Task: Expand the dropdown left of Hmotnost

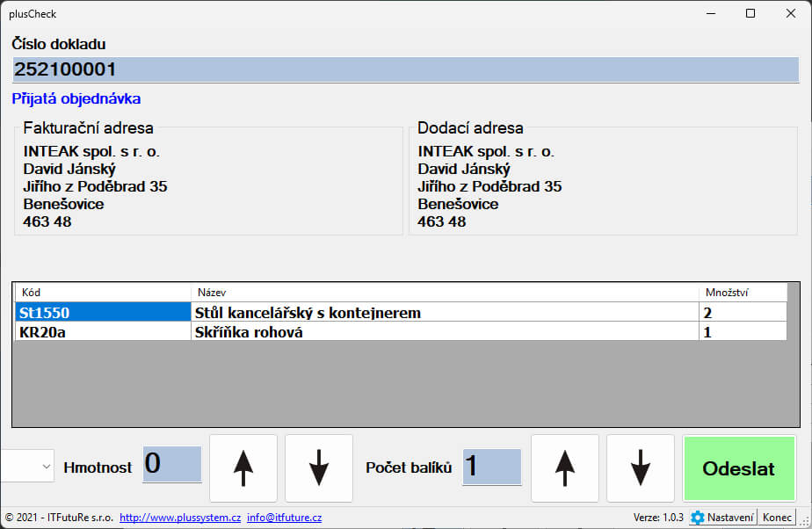Action: pos(46,467)
